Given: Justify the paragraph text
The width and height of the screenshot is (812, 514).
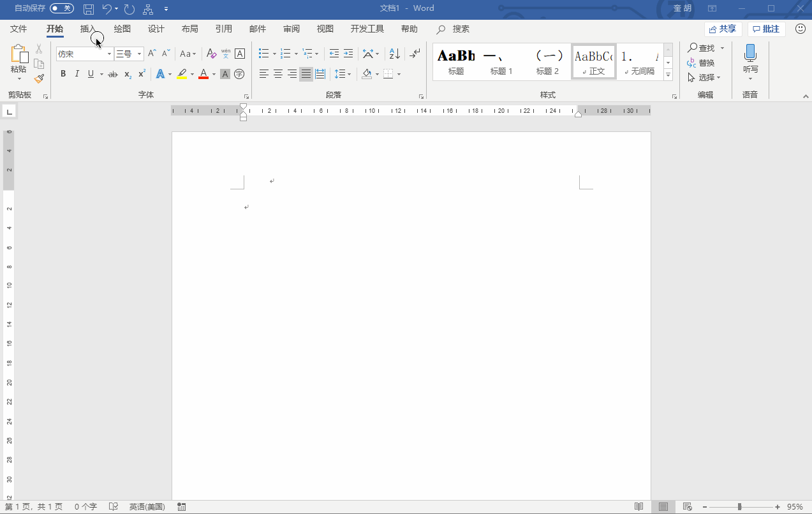Looking at the screenshot, I should 306,74.
